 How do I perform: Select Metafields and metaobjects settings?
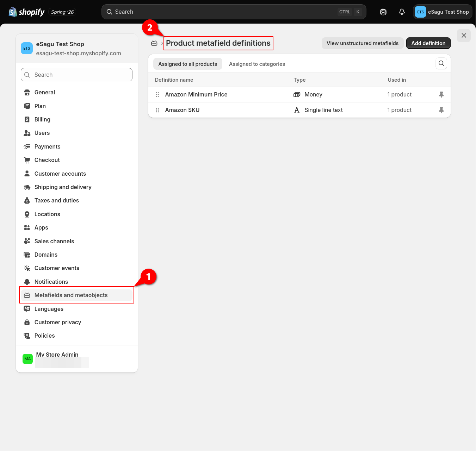(76, 295)
